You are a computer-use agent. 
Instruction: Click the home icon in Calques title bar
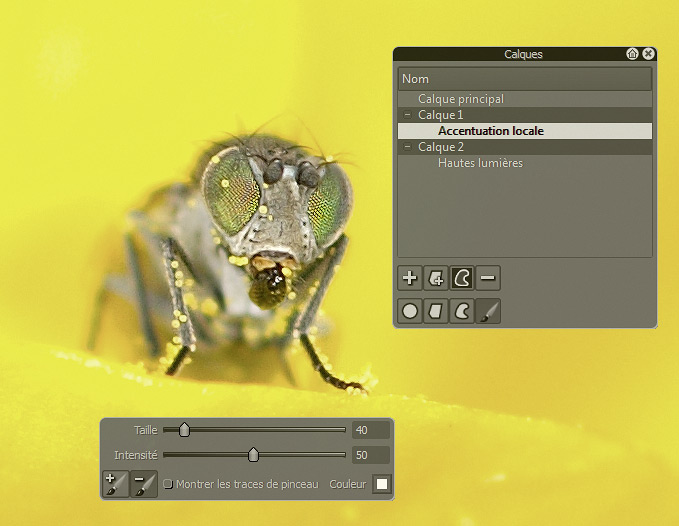pyautogui.click(x=632, y=54)
